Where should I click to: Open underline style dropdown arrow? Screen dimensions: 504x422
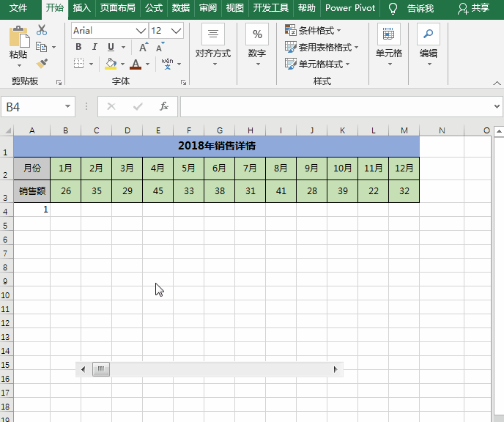pos(123,47)
